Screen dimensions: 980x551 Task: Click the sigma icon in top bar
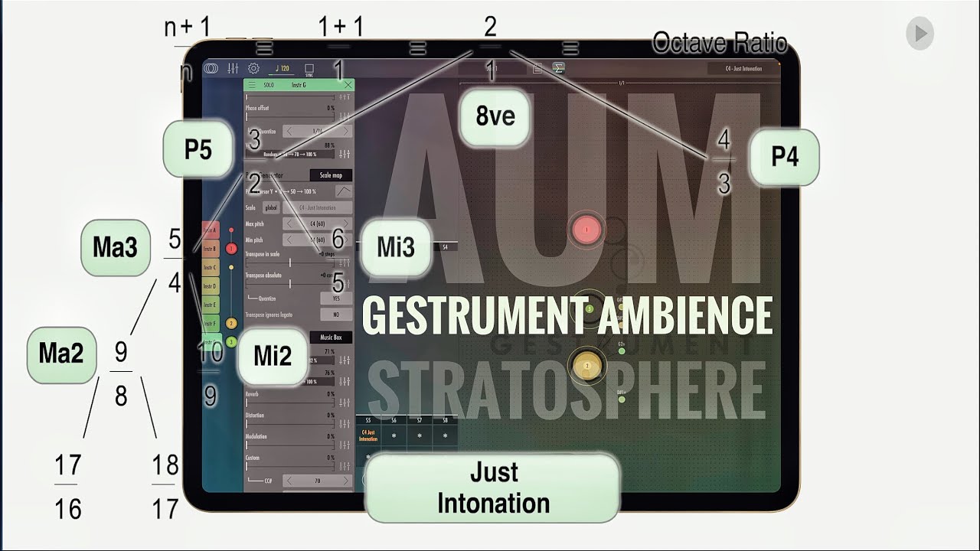coord(559,67)
